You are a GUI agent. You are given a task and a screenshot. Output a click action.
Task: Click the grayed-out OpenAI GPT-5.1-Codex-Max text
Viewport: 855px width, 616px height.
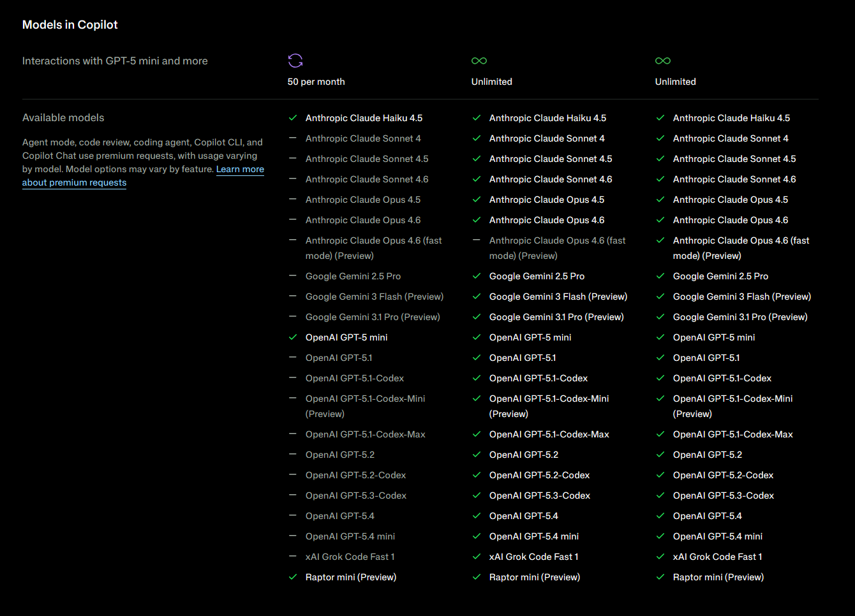click(x=366, y=434)
